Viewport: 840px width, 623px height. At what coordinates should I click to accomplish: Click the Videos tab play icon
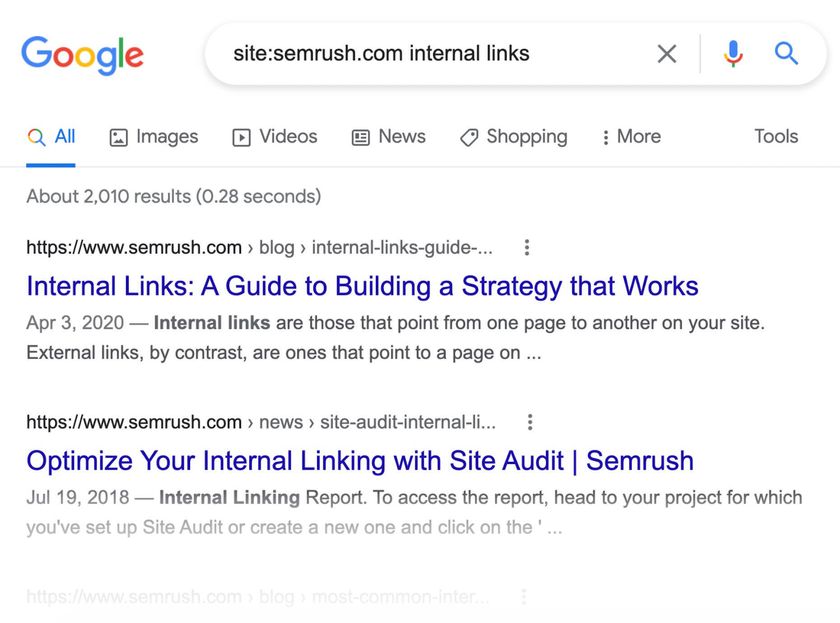(x=241, y=136)
